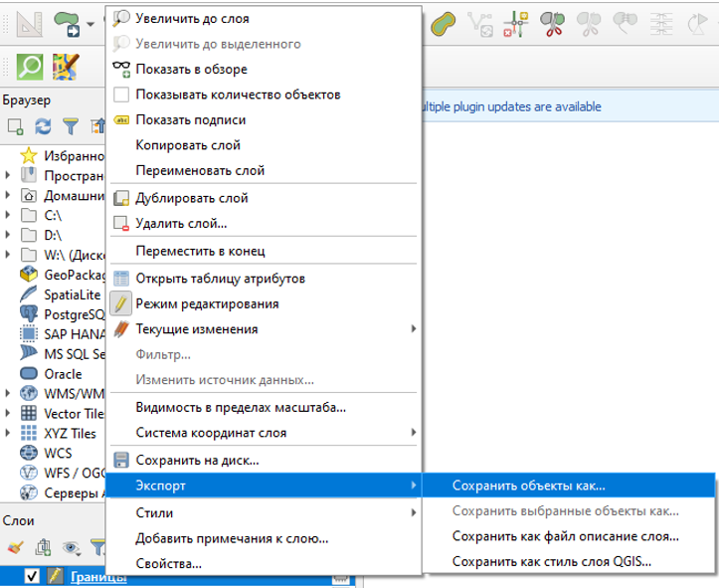Viewport: 719px width, 588px height.
Task: Click the add group icon in Слои panel
Action: coord(44,546)
